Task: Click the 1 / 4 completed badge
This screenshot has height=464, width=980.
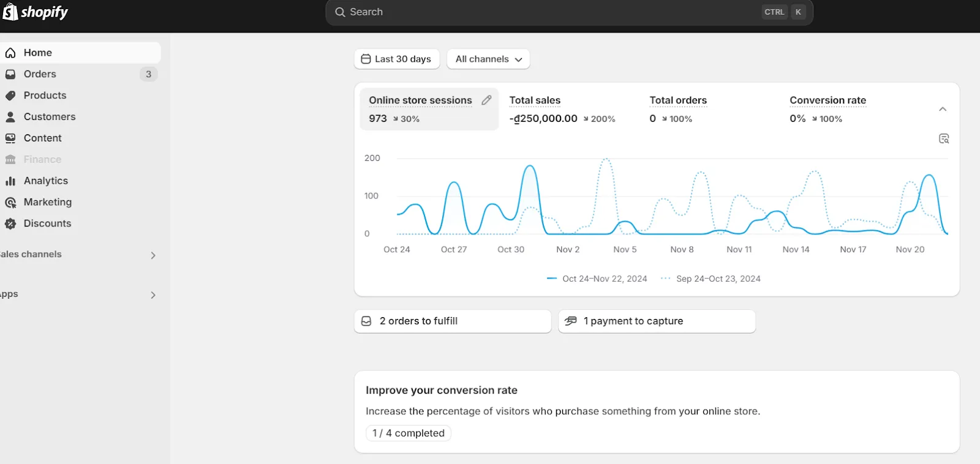Action: pos(409,433)
